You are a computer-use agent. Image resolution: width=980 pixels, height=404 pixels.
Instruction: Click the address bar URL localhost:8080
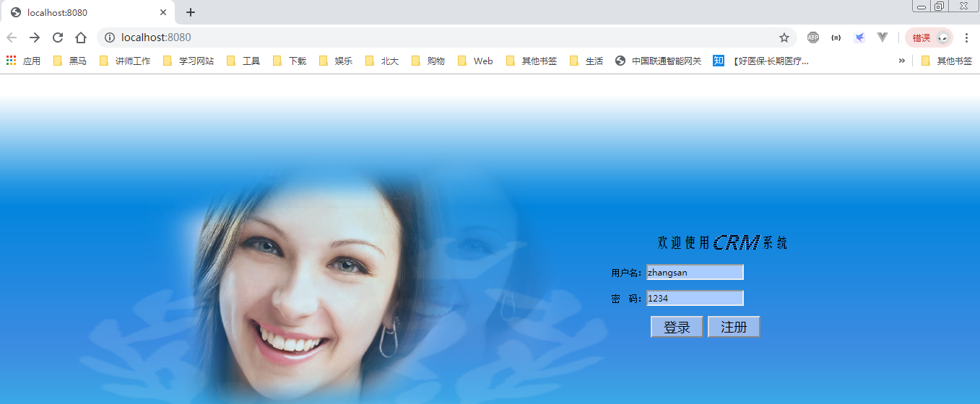pyautogui.click(x=156, y=38)
